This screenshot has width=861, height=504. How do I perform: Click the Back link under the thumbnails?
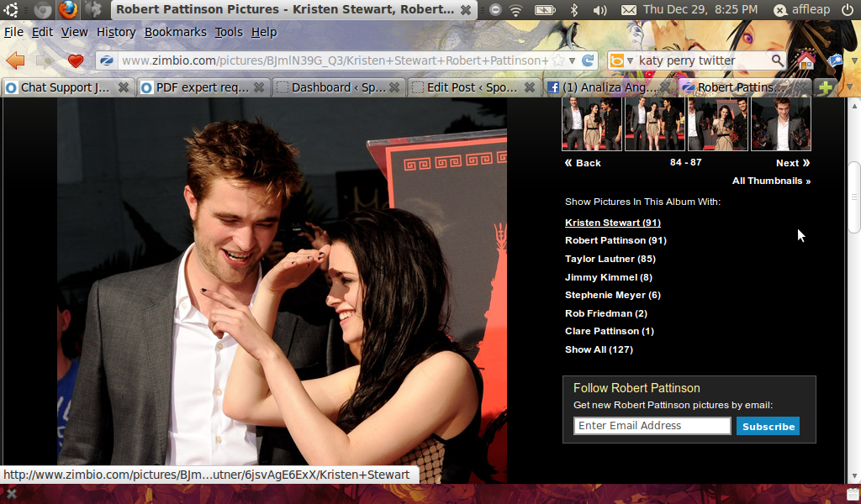[x=583, y=163]
